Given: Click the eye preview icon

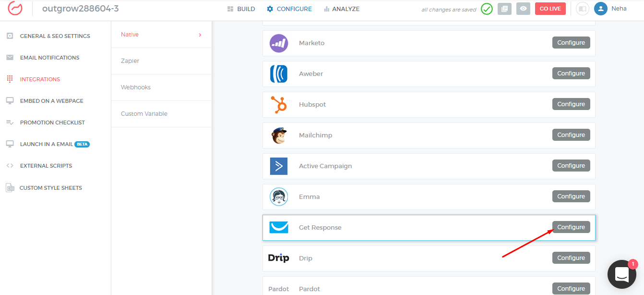Looking at the screenshot, I should pos(523,9).
